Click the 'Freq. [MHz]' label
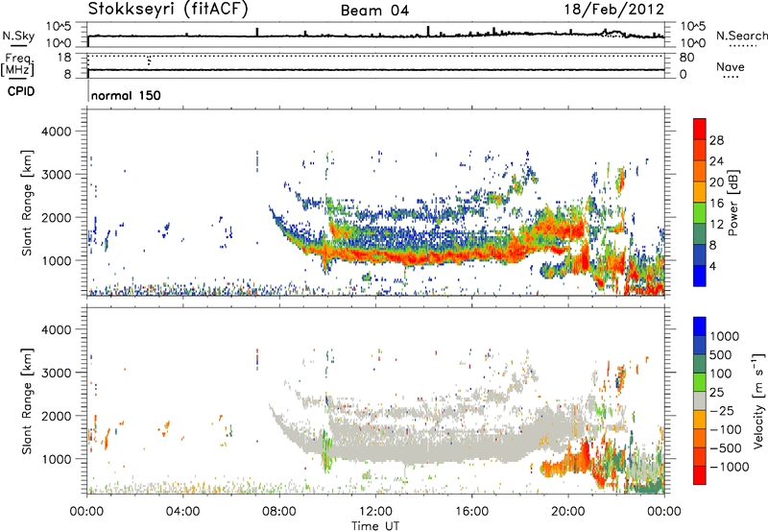The width and height of the screenshot is (768, 532). 17,65
